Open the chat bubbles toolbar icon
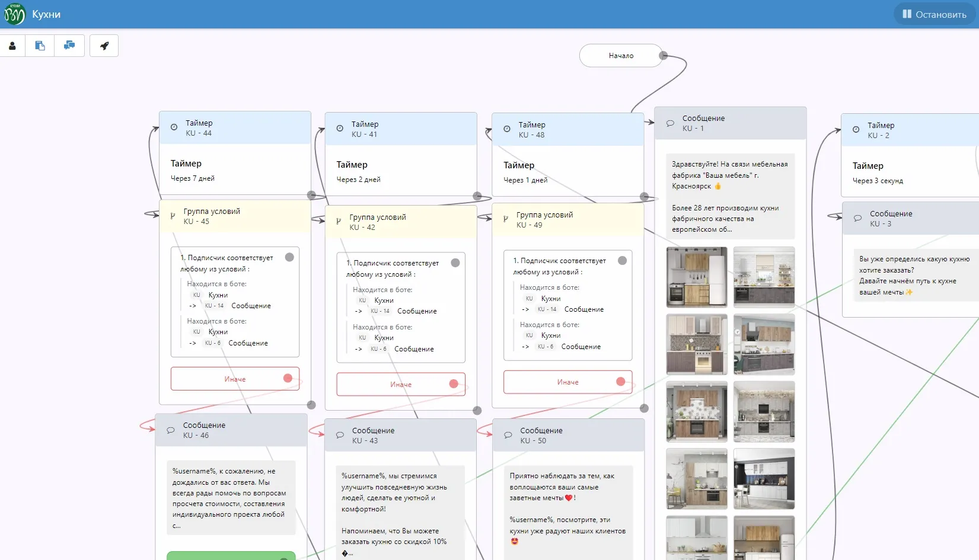979x560 pixels. (69, 46)
